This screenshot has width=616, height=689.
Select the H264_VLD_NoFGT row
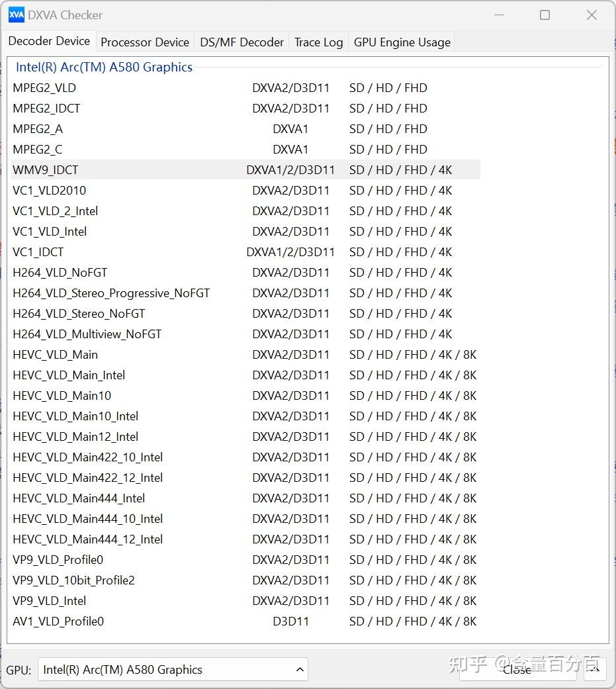pyautogui.click(x=245, y=273)
